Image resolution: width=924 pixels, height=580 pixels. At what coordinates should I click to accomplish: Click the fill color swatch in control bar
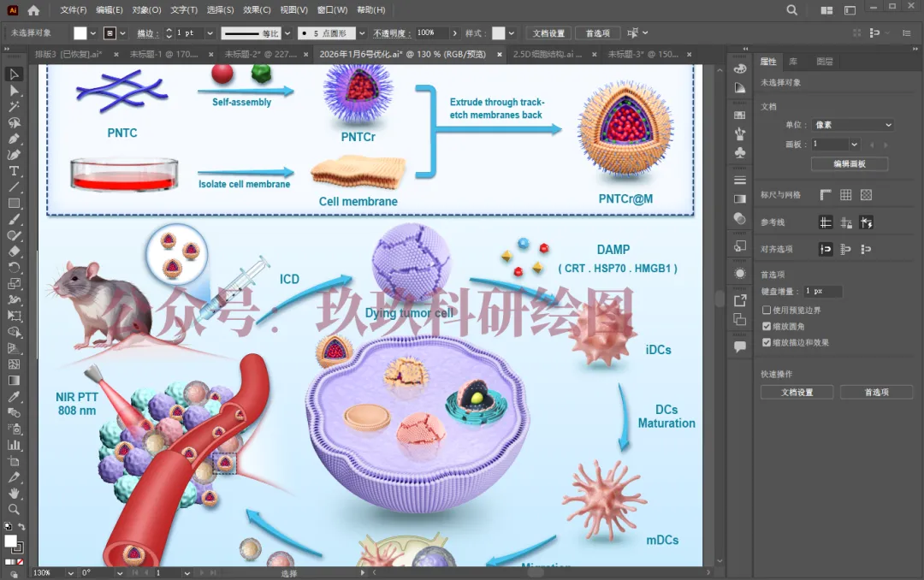pyautogui.click(x=80, y=33)
